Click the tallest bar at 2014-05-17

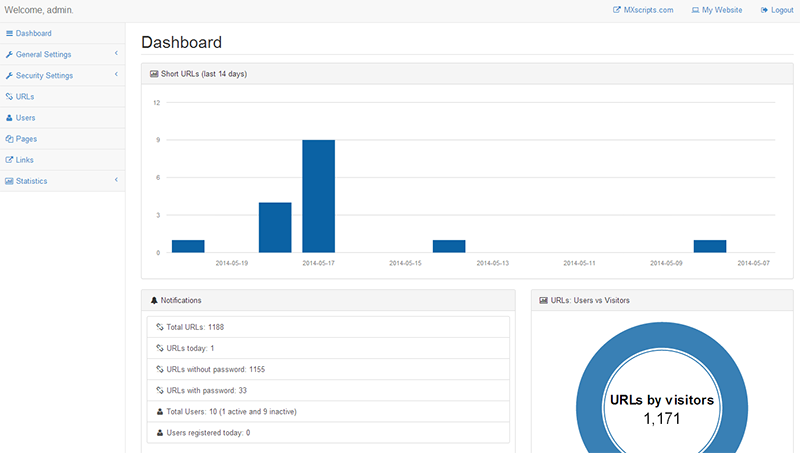318,196
